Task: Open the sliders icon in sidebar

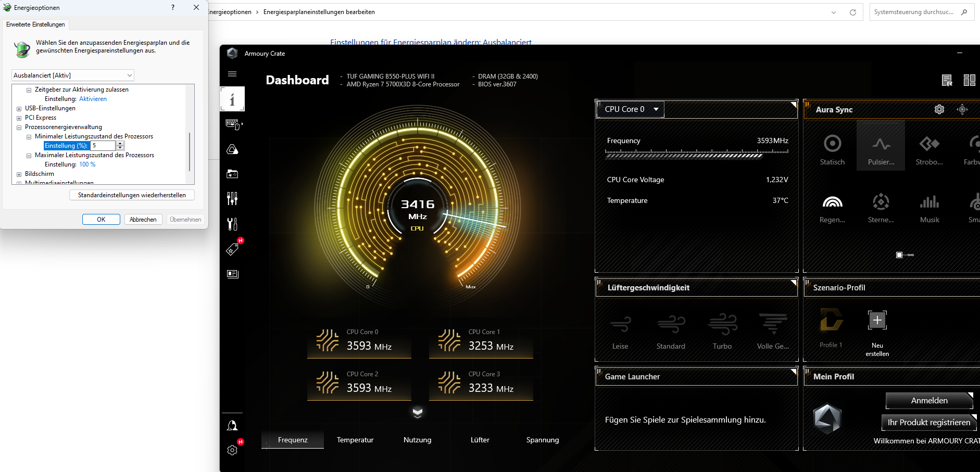Action: coord(232,198)
